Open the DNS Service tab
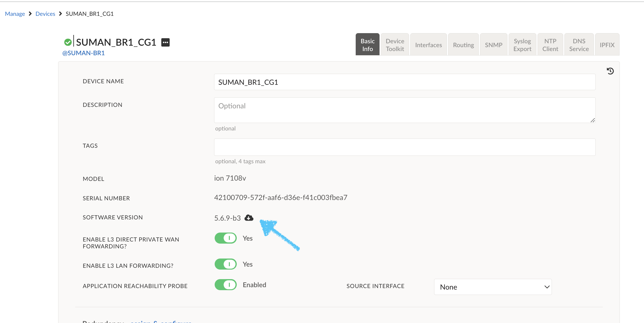 pos(579,45)
